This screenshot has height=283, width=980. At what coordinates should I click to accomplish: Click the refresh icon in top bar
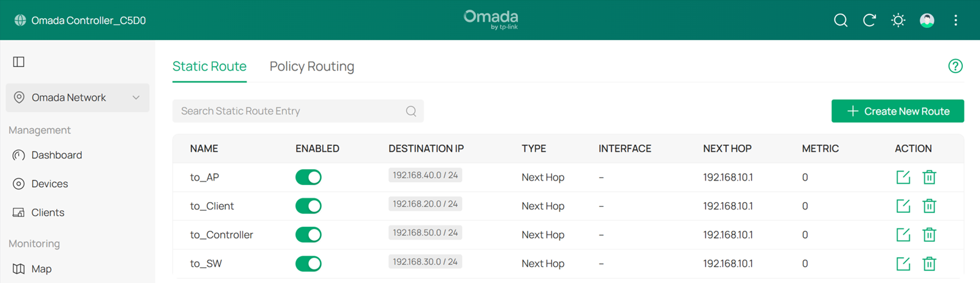[869, 20]
